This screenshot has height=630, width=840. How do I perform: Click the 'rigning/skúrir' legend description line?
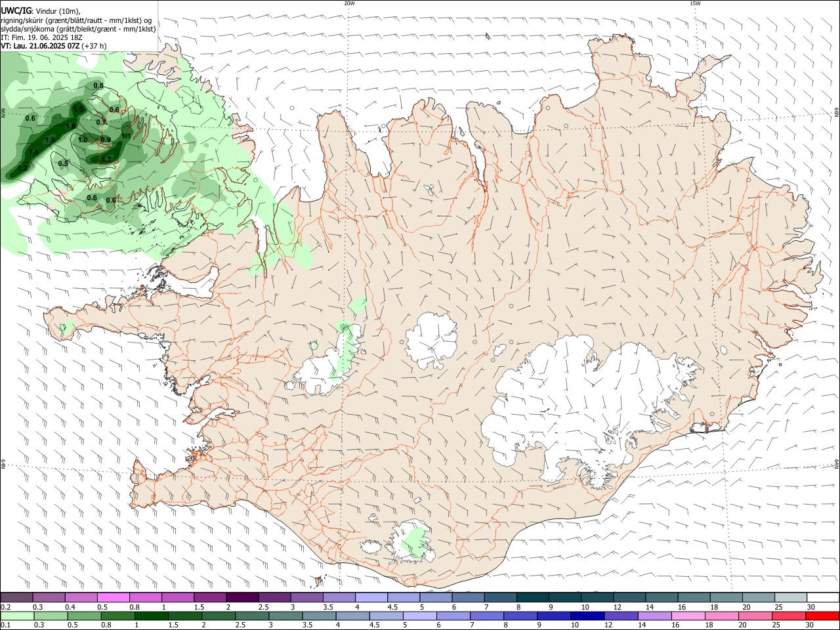click(75, 20)
